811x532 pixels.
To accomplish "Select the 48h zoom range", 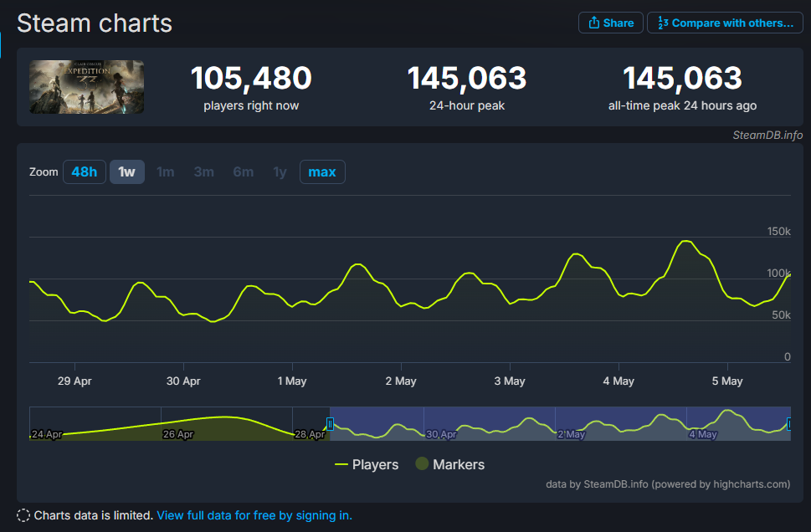I will pyautogui.click(x=85, y=171).
